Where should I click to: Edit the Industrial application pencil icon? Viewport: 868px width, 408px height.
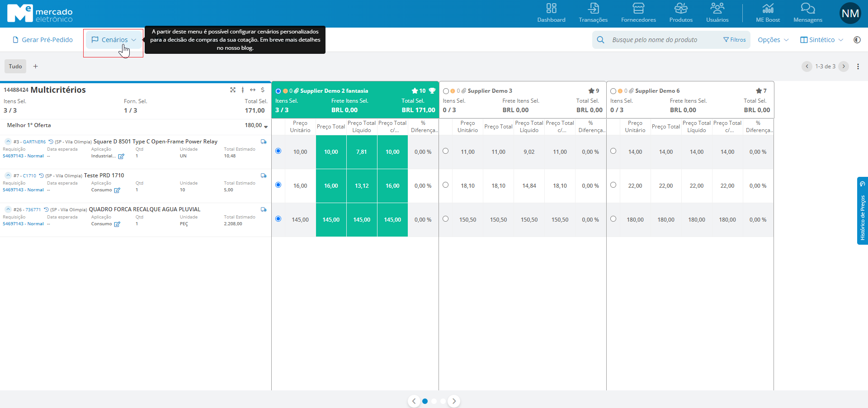121,156
